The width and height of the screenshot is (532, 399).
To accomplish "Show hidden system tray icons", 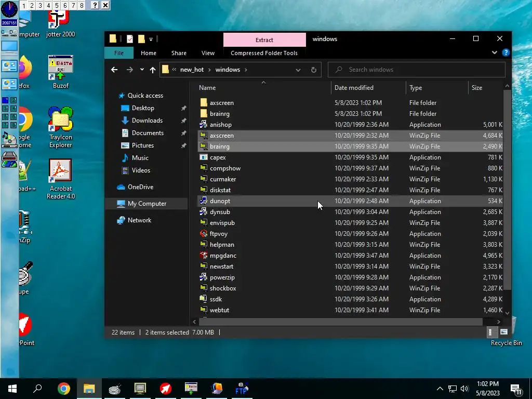I will click(x=440, y=389).
